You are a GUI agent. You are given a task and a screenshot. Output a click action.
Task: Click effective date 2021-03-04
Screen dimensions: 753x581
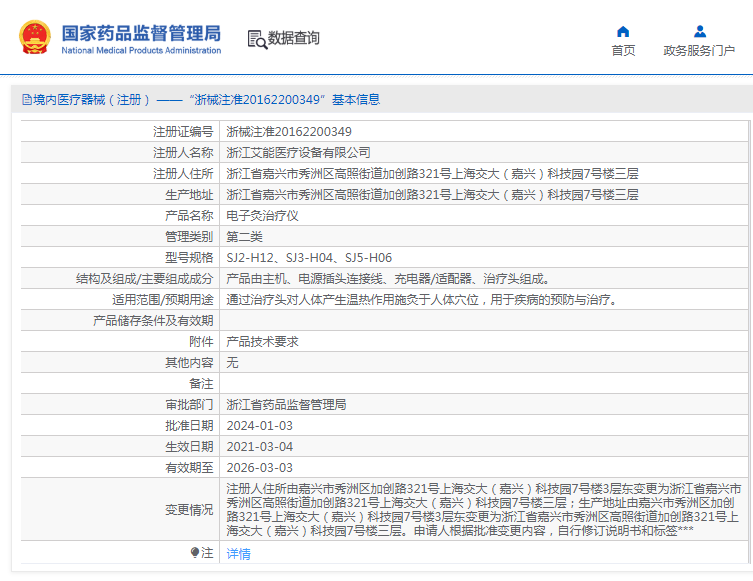click(259, 447)
